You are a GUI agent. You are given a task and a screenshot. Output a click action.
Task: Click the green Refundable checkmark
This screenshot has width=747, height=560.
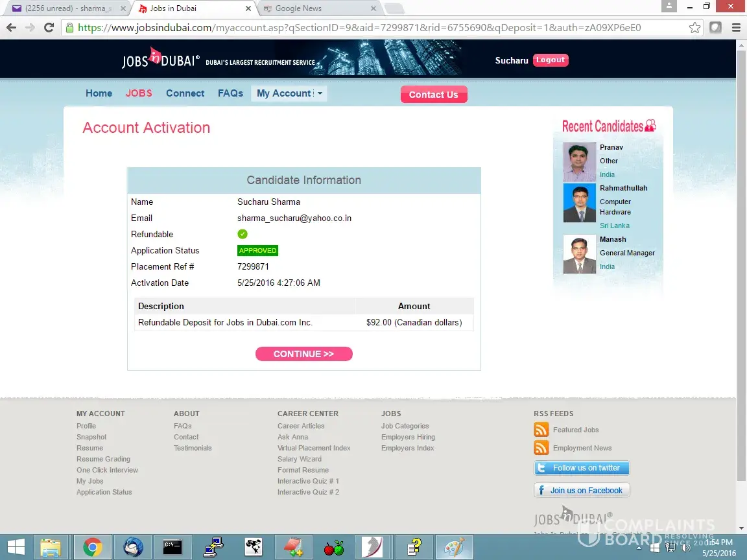(x=243, y=234)
